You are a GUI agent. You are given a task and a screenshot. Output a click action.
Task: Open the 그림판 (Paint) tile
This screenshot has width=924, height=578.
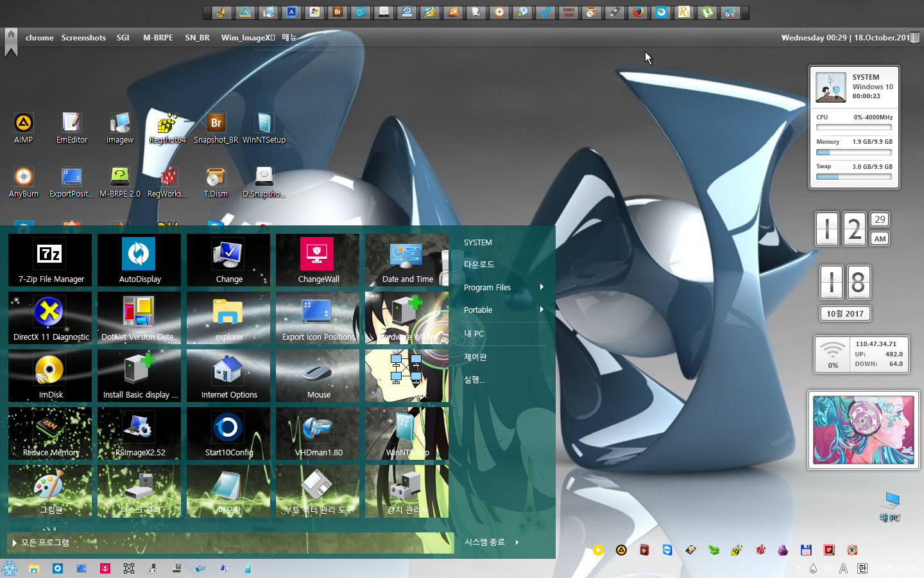pos(50,491)
